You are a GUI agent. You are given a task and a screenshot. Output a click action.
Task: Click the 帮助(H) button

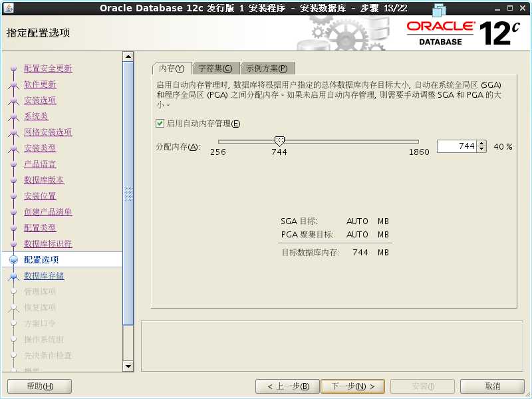point(40,386)
